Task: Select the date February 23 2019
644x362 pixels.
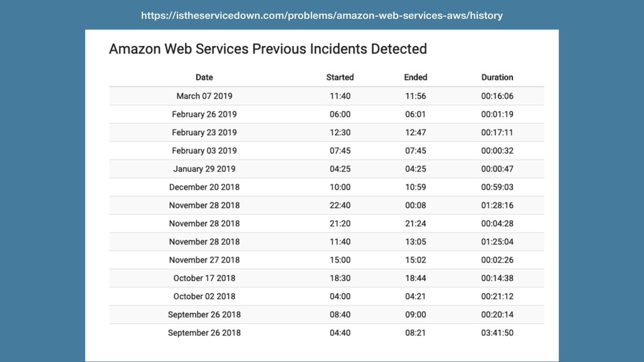Action: [x=204, y=133]
